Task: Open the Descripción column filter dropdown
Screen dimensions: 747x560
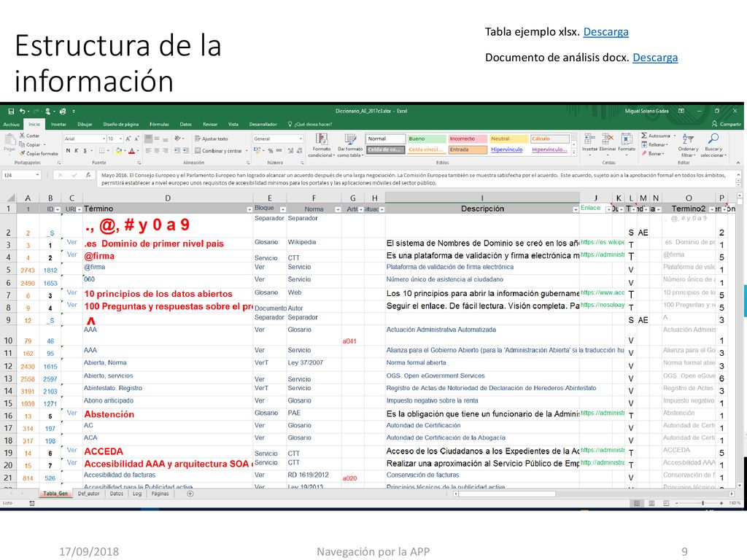Action: click(576, 209)
